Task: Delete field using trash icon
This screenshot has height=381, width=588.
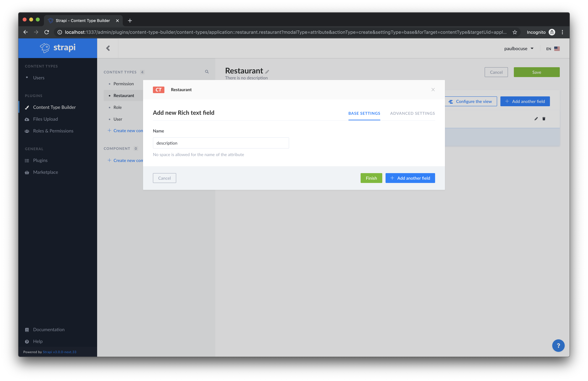Action: 544,119
